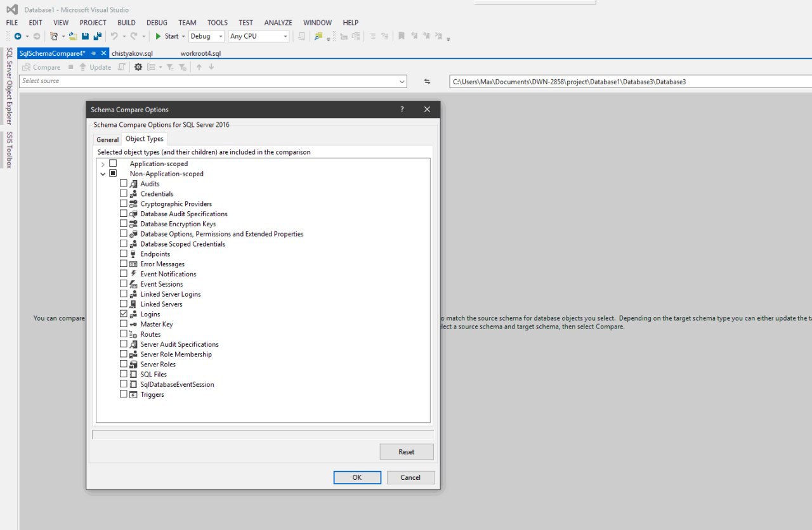Switch to the chistyakov.sql tab

coord(132,53)
